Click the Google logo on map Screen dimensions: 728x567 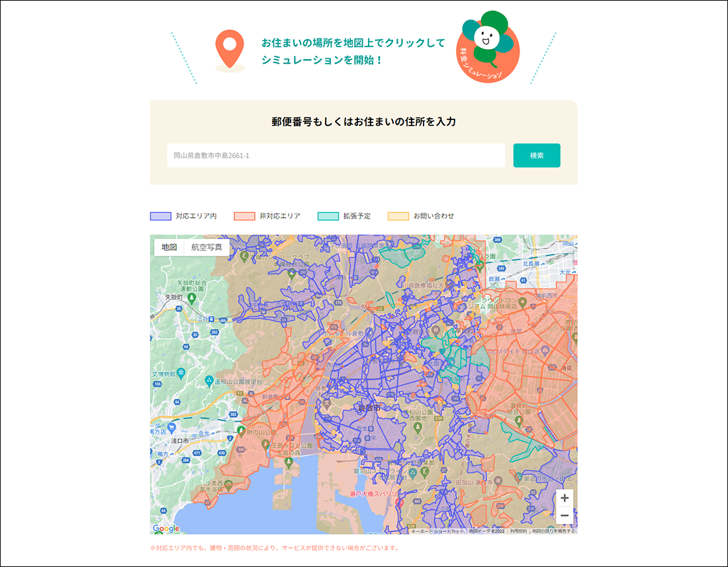click(x=165, y=529)
